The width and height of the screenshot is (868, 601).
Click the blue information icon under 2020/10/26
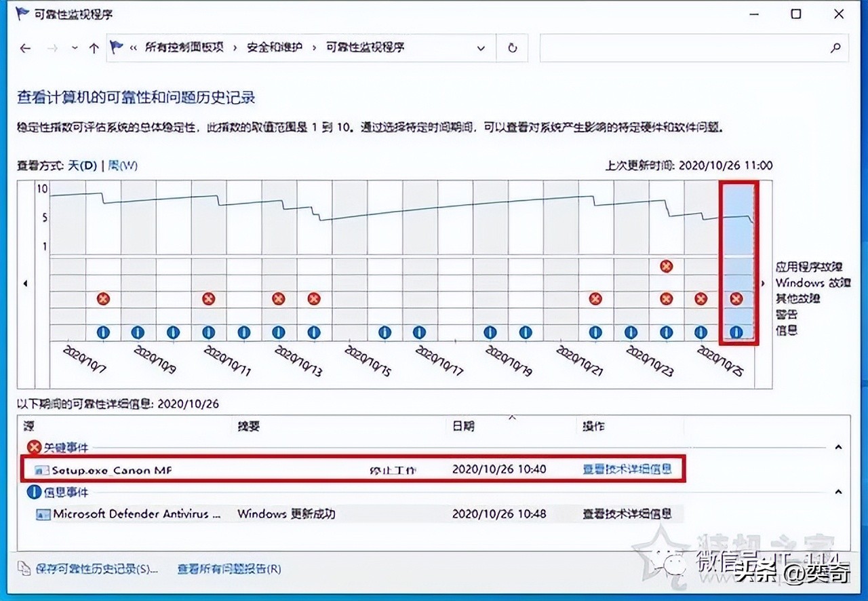point(736,332)
